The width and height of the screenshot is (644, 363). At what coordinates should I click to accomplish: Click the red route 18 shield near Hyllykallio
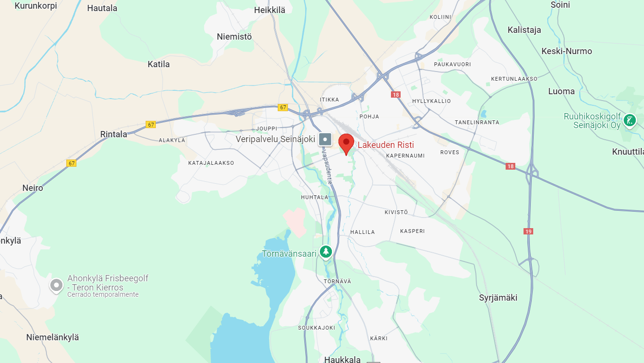[x=396, y=95]
